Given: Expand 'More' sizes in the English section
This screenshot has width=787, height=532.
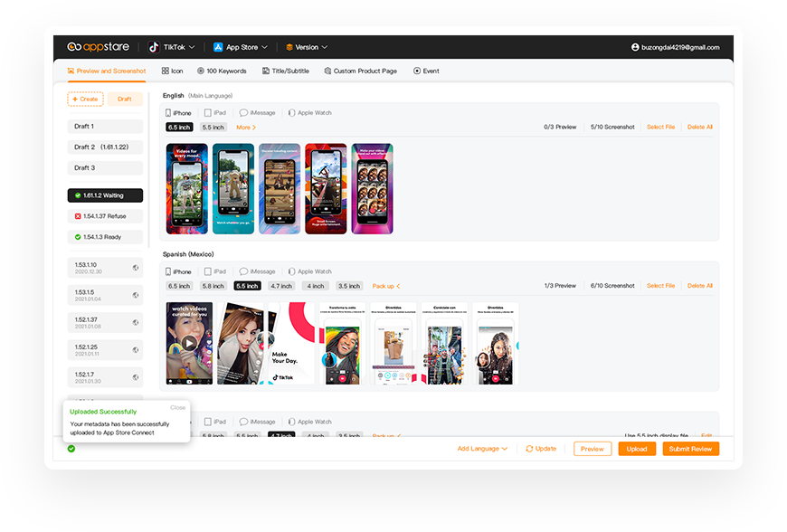Looking at the screenshot, I should coord(246,127).
